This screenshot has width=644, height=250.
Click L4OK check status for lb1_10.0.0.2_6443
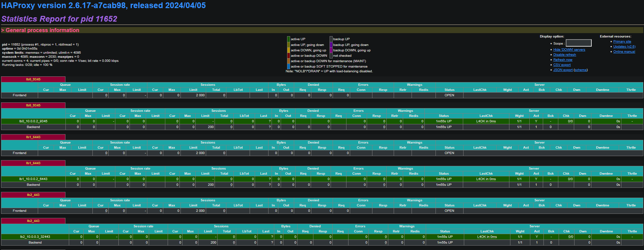click(x=486, y=179)
